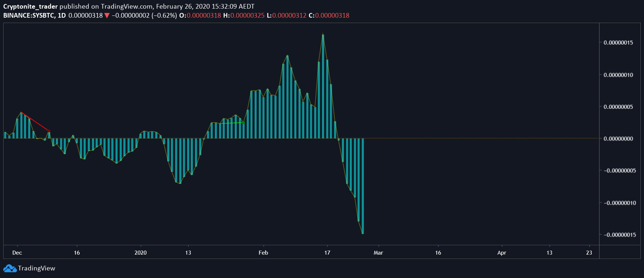Click the high value 'H:0.00000325'
Viewport: 644px width, 278px height.
tap(244, 15)
